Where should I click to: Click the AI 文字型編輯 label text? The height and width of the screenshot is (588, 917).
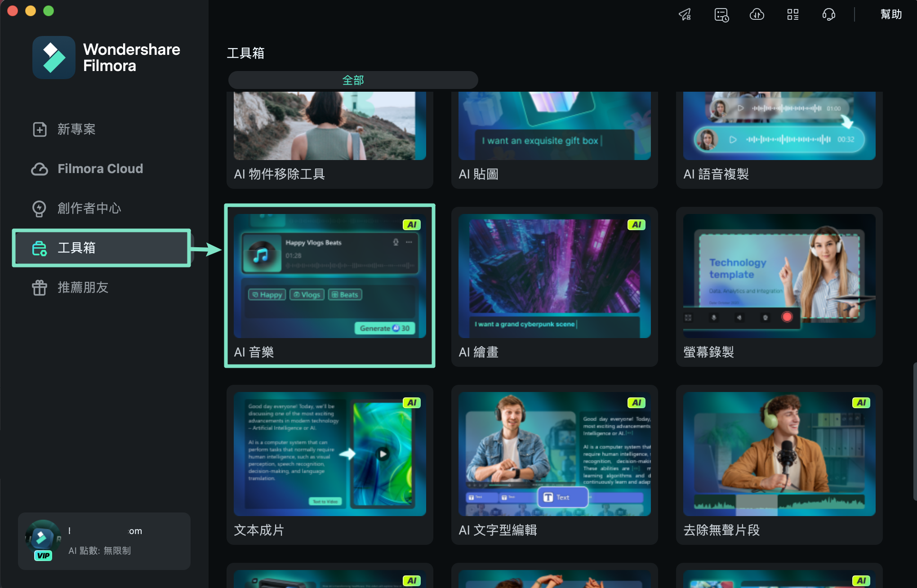coord(498,530)
